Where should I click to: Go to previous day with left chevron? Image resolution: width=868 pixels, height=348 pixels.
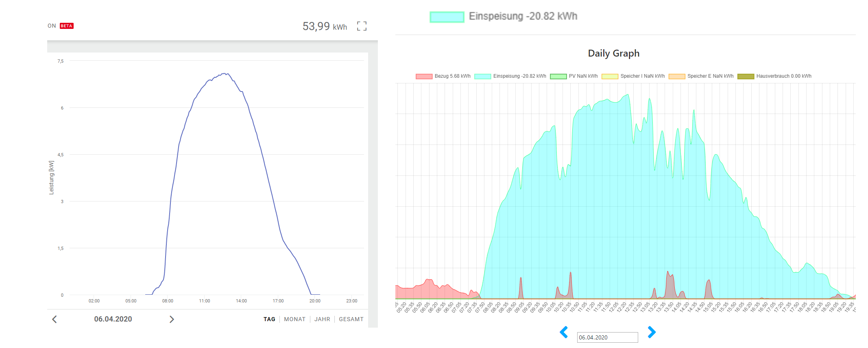pos(55,320)
